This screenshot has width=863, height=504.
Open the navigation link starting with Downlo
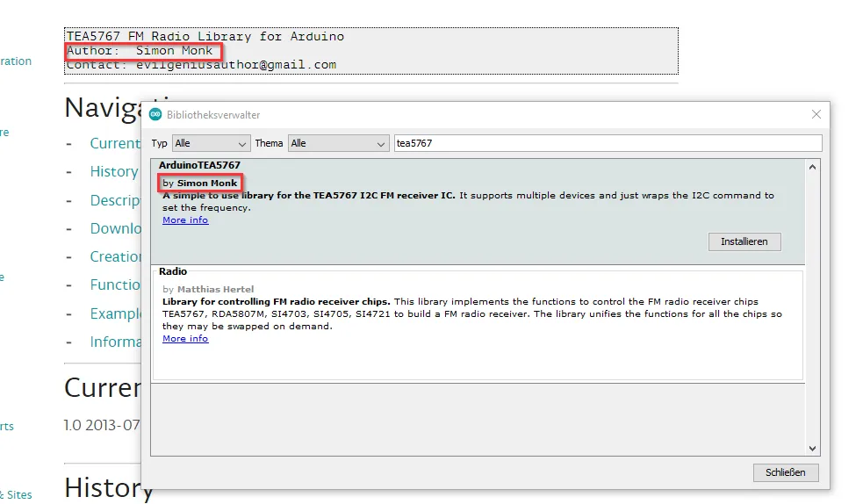[115, 228]
